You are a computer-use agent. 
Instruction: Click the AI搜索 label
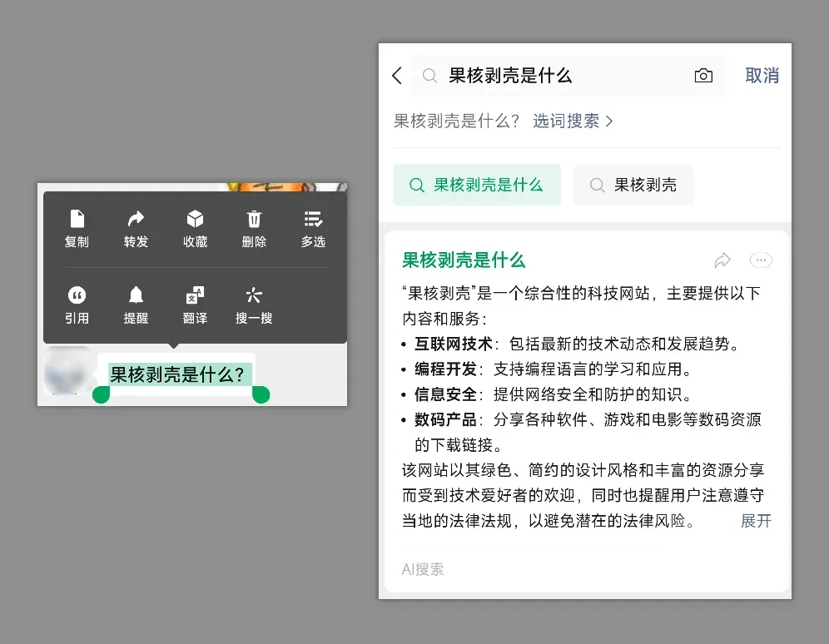[423, 569]
